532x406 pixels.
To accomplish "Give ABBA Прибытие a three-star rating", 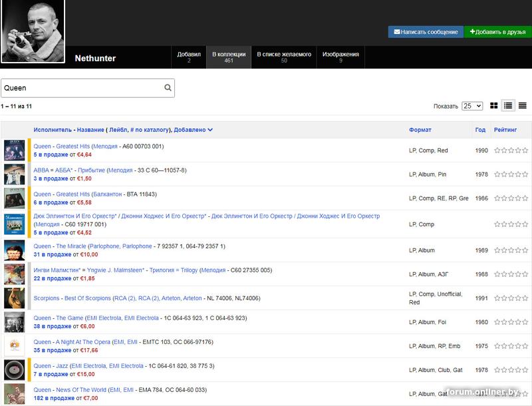I will [512, 174].
